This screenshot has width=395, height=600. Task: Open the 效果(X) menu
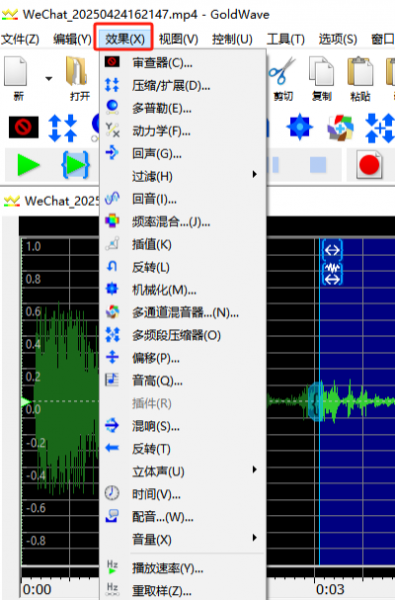pyautogui.click(x=124, y=38)
